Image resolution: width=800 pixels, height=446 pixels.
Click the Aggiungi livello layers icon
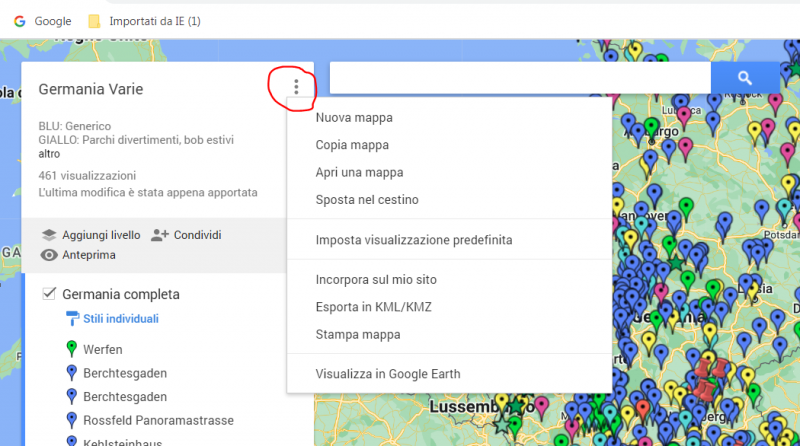[x=49, y=235]
